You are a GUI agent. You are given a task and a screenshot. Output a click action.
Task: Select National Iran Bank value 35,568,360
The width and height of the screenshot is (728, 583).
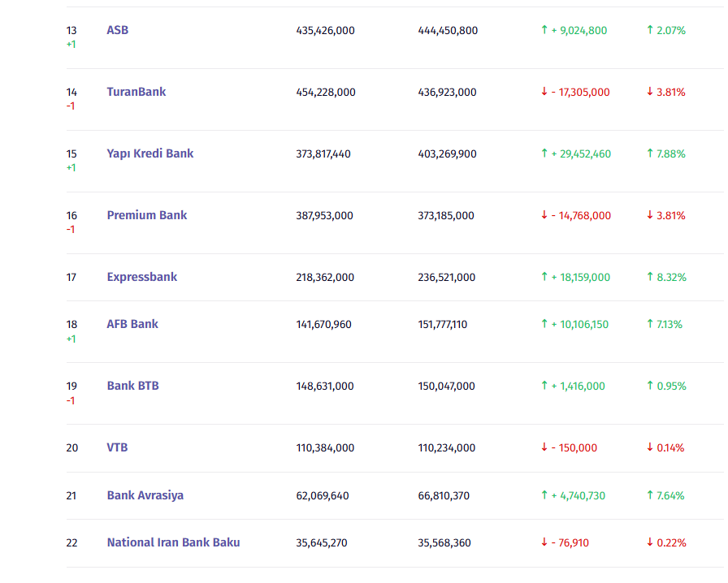point(444,543)
